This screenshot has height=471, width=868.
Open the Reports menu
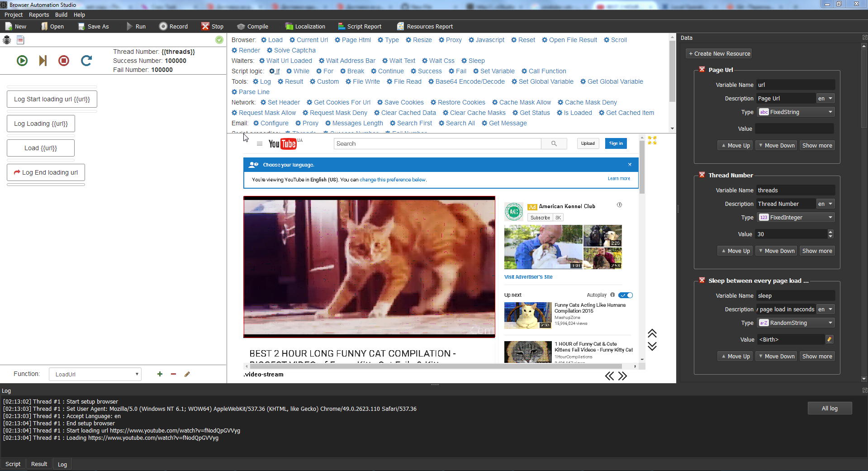[39, 14]
